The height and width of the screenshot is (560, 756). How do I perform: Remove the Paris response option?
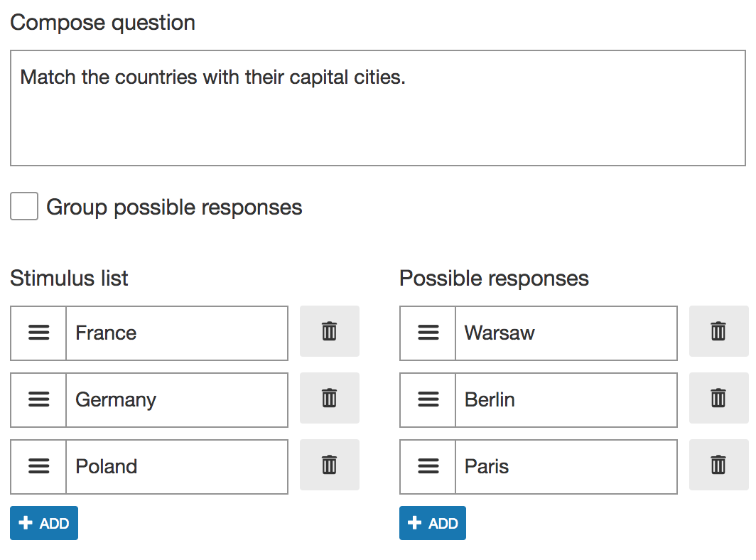[718, 465]
